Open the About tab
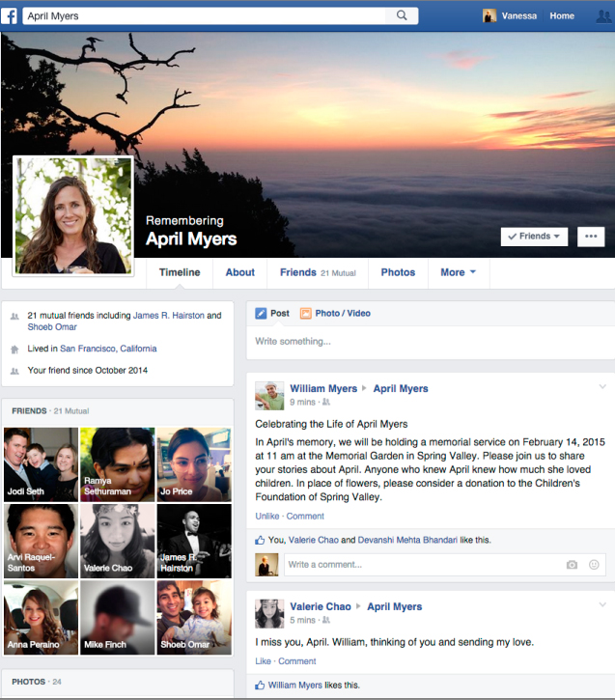Screen dimensions: 615x700 coord(240,272)
